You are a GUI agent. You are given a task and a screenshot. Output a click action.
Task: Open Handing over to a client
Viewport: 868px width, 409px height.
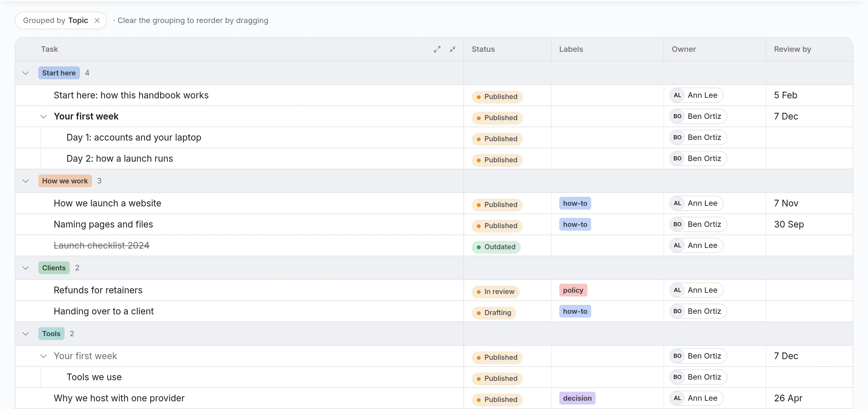[x=104, y=311]
